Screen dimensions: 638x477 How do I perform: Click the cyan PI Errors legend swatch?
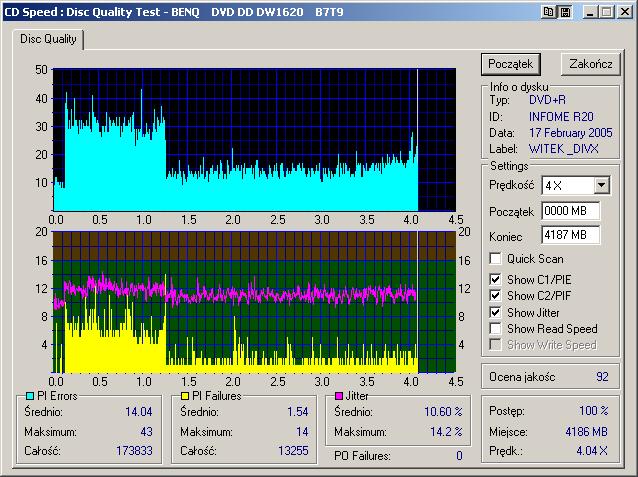click(29, 397)
